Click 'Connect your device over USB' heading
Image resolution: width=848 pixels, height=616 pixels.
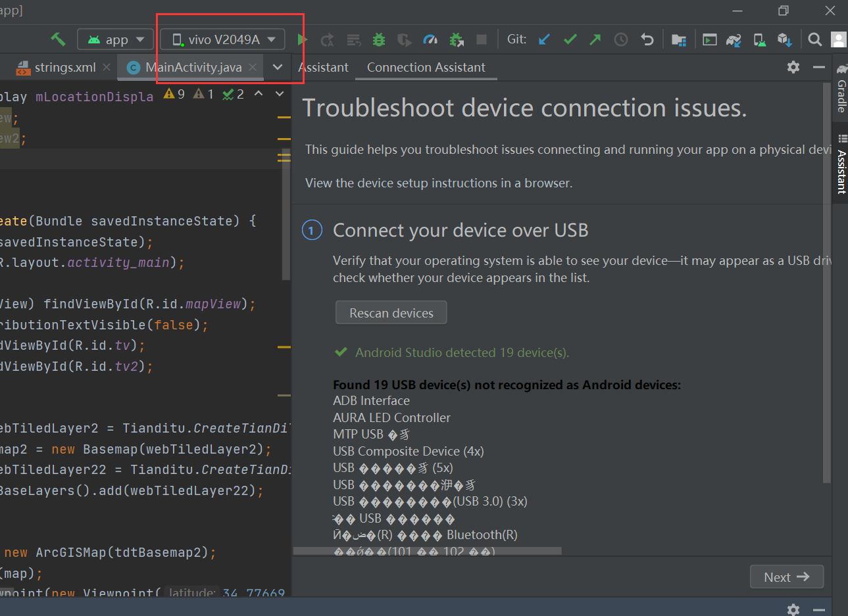461,230
